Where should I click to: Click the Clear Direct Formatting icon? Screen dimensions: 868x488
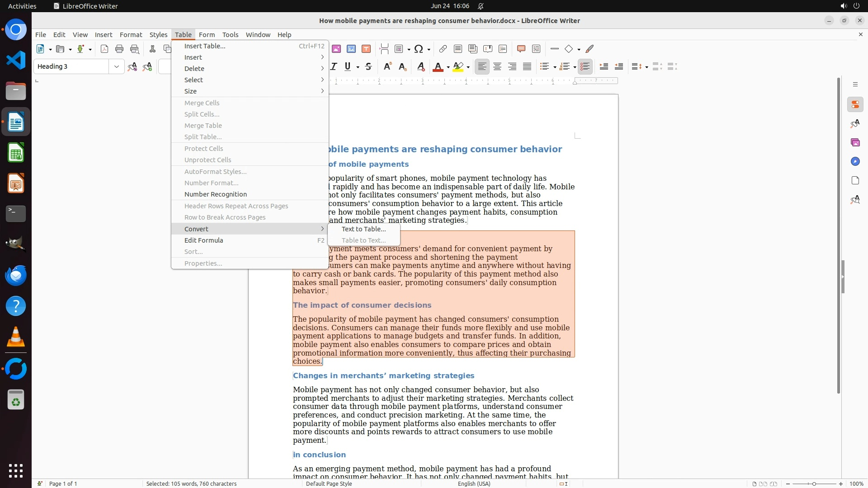421,67
